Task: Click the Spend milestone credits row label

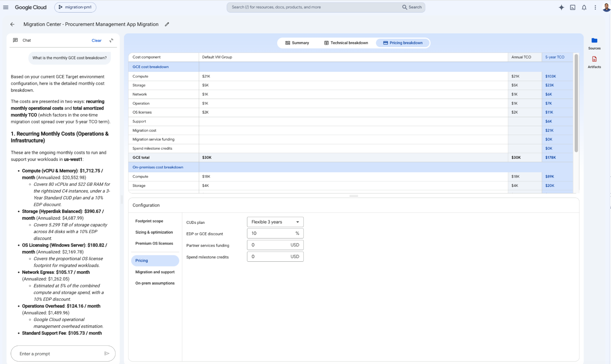Action: tap(152, 148)
